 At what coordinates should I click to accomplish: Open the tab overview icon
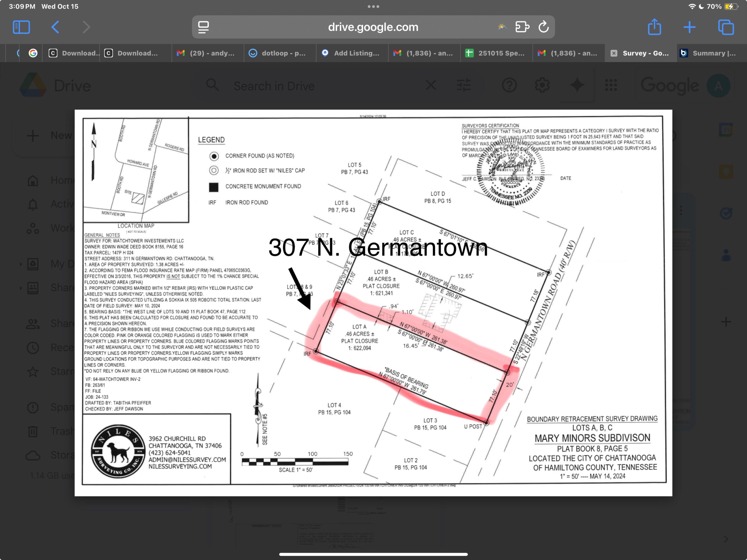coord(726,27)
